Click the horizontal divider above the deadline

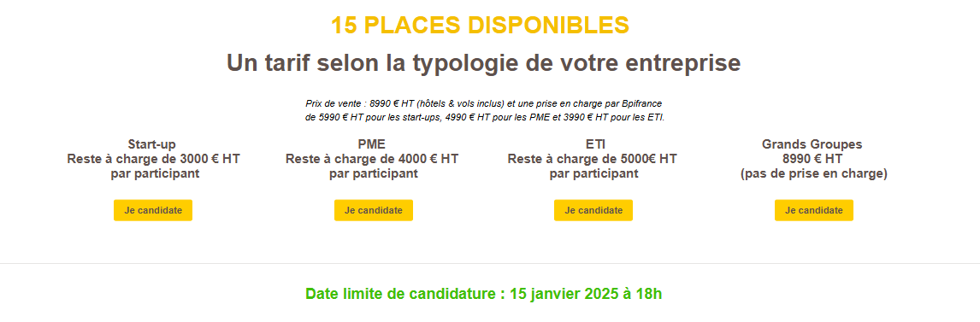tap(490, 263)
